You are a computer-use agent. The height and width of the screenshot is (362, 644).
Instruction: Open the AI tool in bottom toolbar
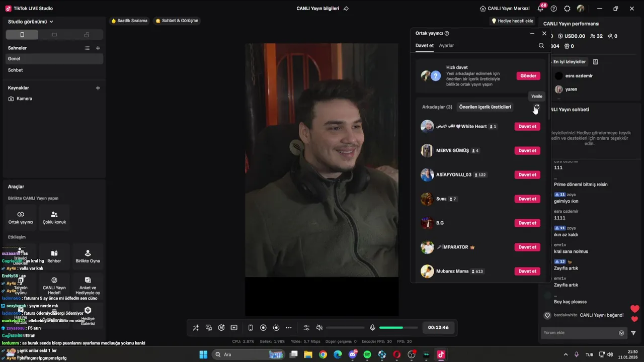pyautogui.click(x=221, y=328)
